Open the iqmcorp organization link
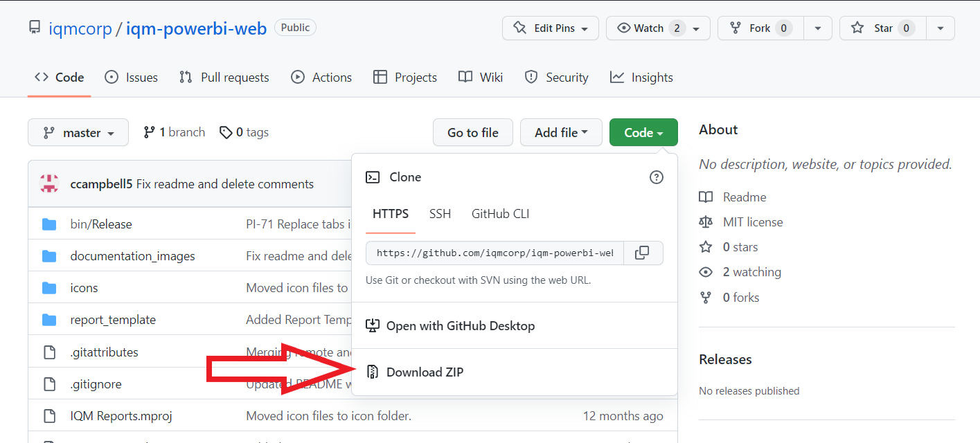 [80, 29]
